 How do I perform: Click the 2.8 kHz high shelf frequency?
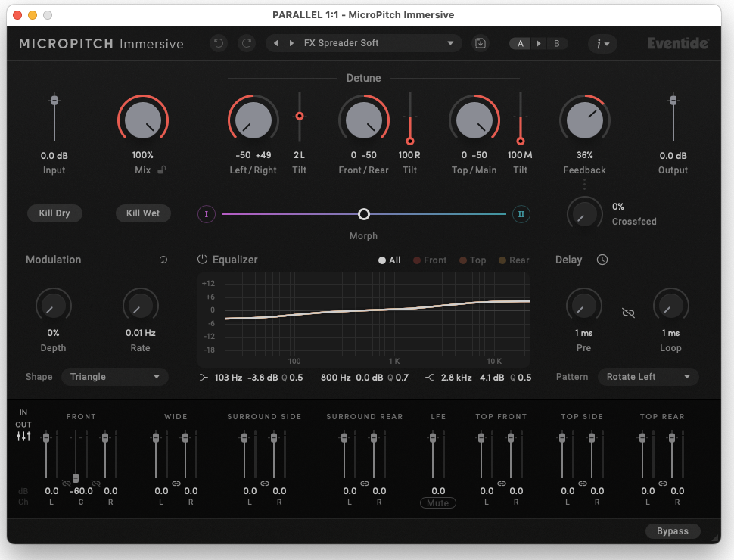coord(456,378)
